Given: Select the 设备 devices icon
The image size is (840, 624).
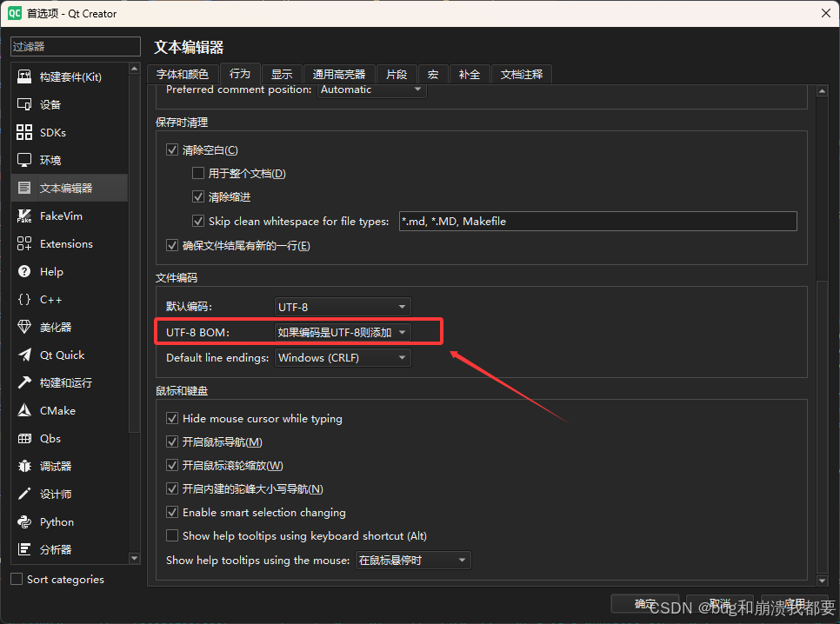Looking at the screenshot, I should coord(24,104).
